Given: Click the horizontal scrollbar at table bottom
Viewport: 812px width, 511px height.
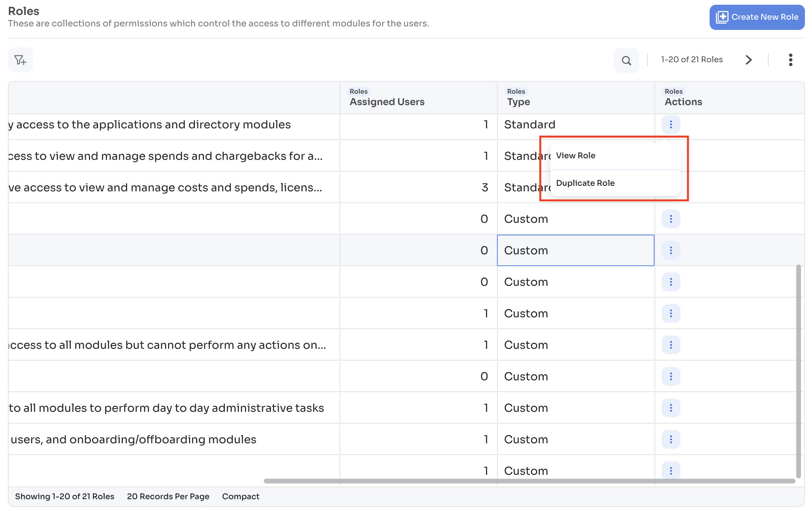Looking at the screenshot, I should tap(529, 481).
